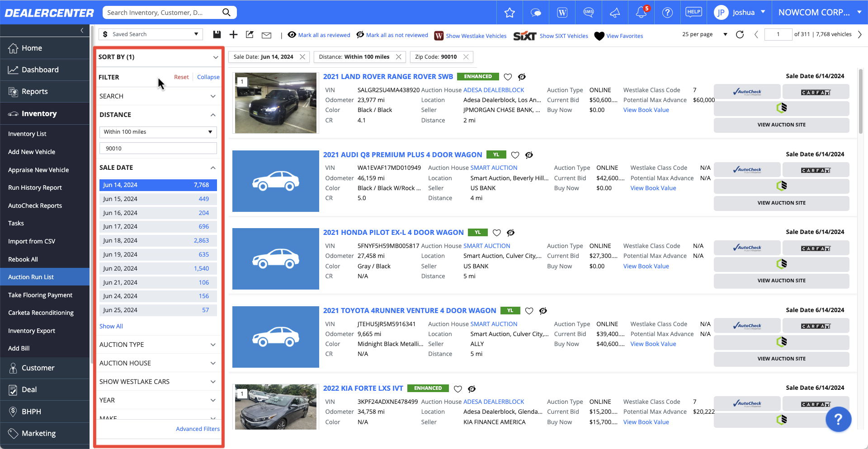Open the export/share icon on the toolbar

point(250,34)
